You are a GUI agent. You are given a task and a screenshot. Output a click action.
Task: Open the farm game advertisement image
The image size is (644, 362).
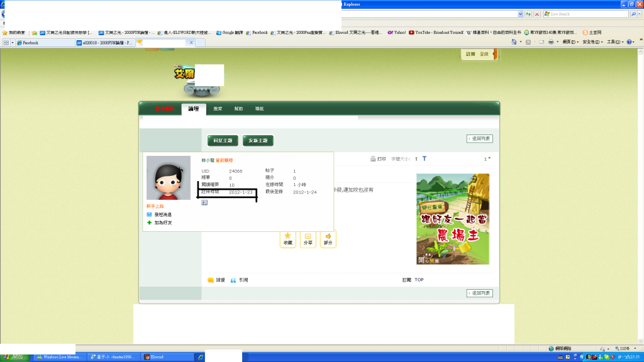[x=453, y=219]
